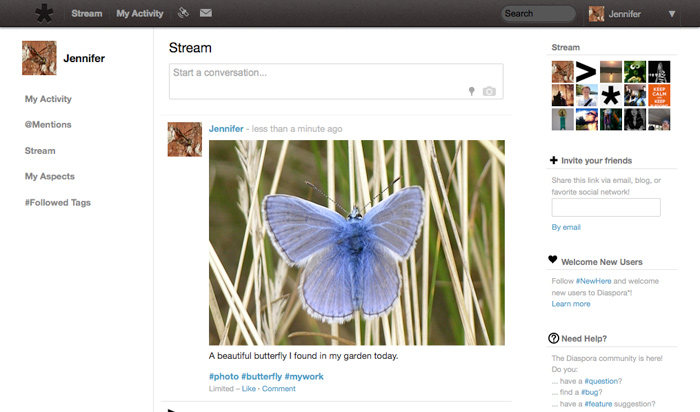Expand the user menu arrow in header
The image size is (700, 412).
coord(672,14)
